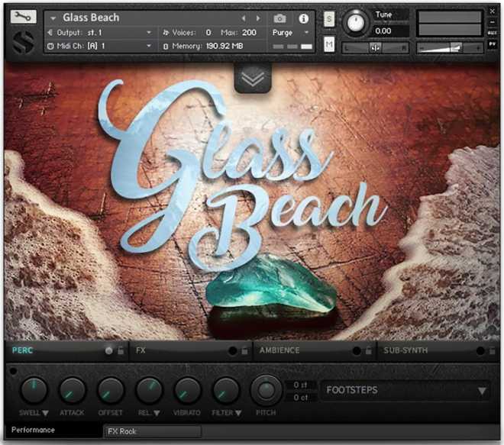Toggle the AMBIENCE layer lock icon
This screenshot has height=445, width=504.
coord(368,350)
